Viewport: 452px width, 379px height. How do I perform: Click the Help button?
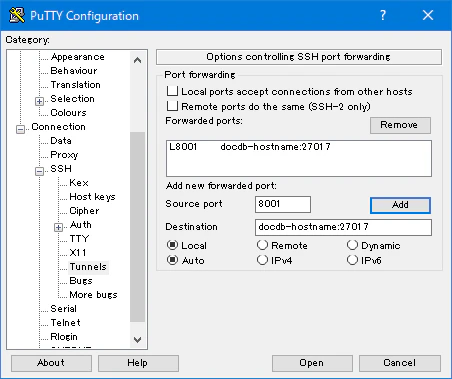coord(138,363)
